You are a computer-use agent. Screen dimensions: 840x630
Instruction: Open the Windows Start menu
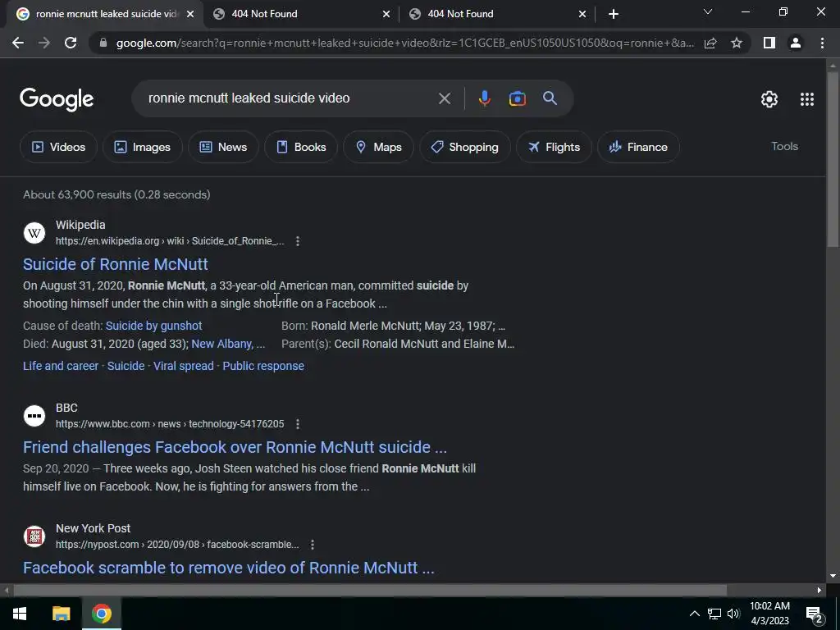20,614
